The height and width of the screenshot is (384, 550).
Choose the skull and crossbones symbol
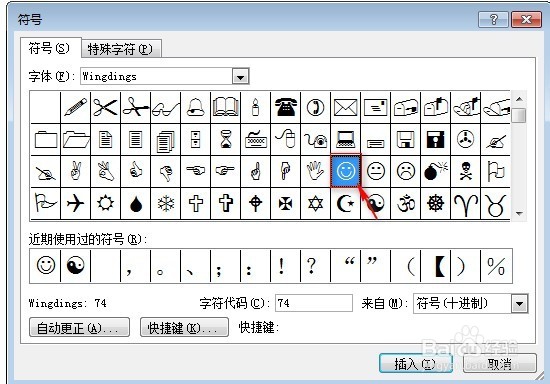[x=465, y=171]
